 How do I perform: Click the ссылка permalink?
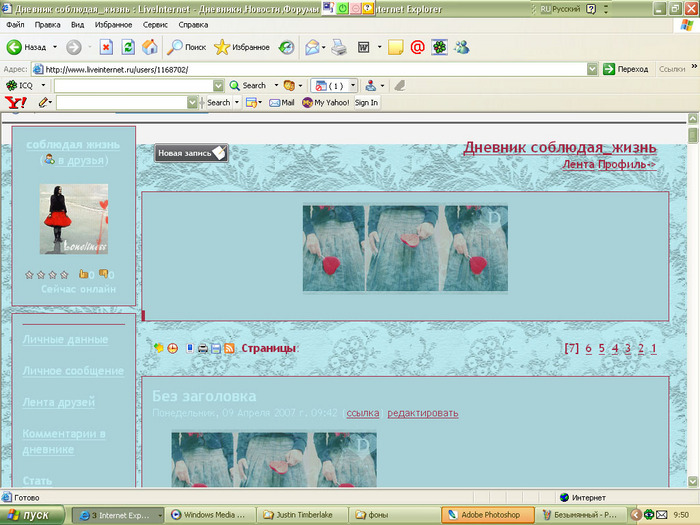(363, 413)
